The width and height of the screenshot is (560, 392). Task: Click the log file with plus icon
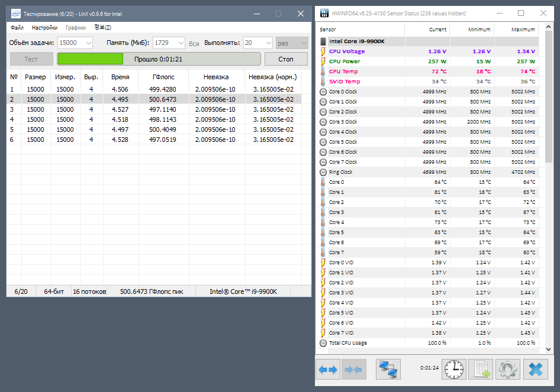[481, 370]
